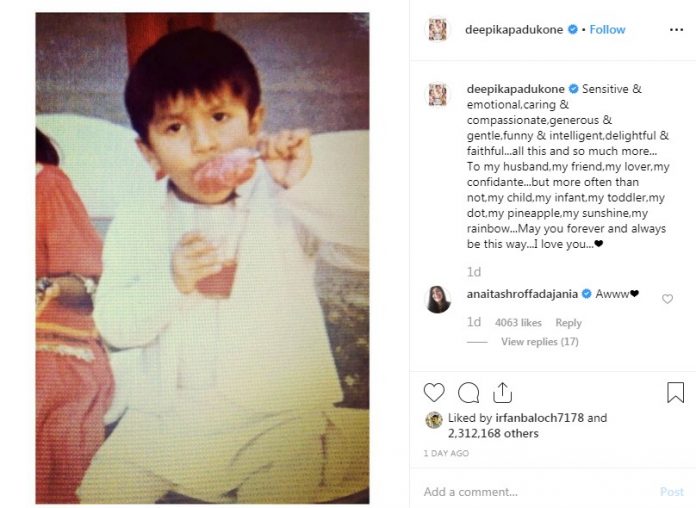
Task: Reply to anaitashroffadajania's comment
Action: [x=568, y=323]
